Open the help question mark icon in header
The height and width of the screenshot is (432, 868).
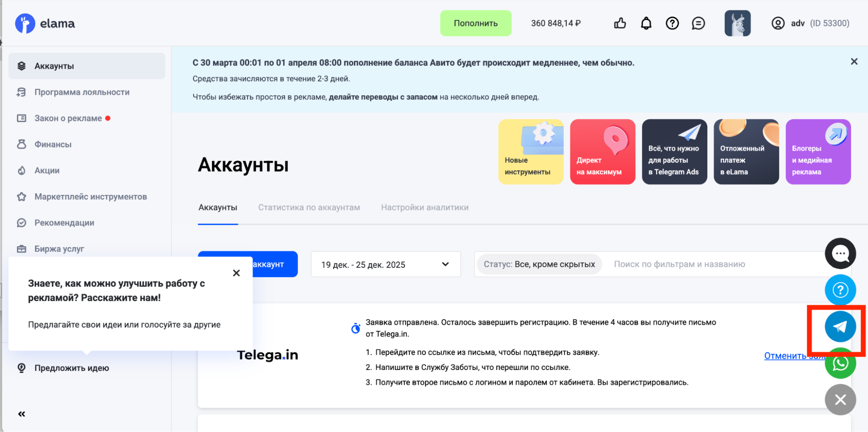(x=672, y=23)
